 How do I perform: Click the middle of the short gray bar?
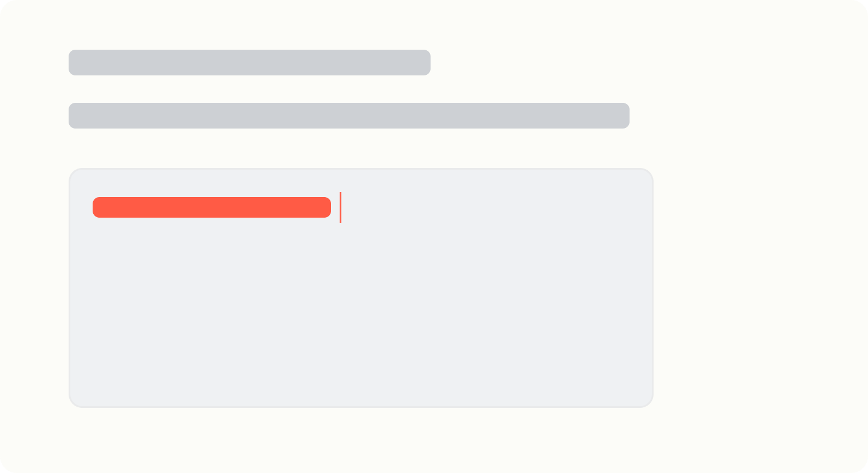pos(249,62)
